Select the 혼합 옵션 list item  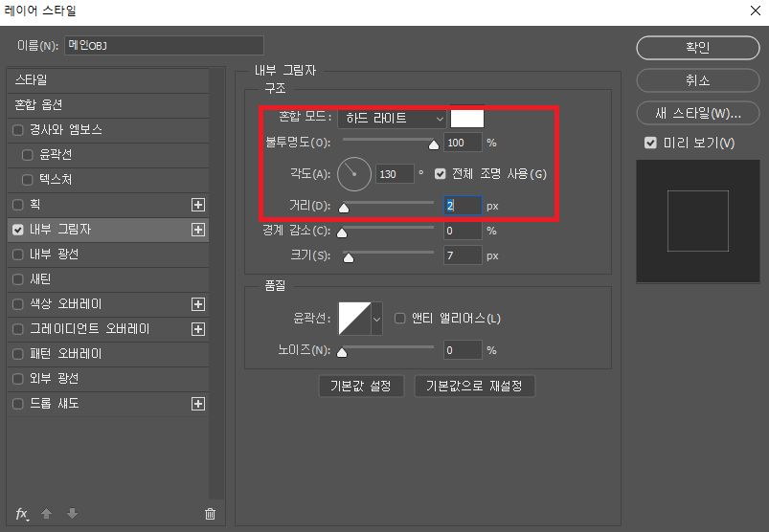click(108, 105)
